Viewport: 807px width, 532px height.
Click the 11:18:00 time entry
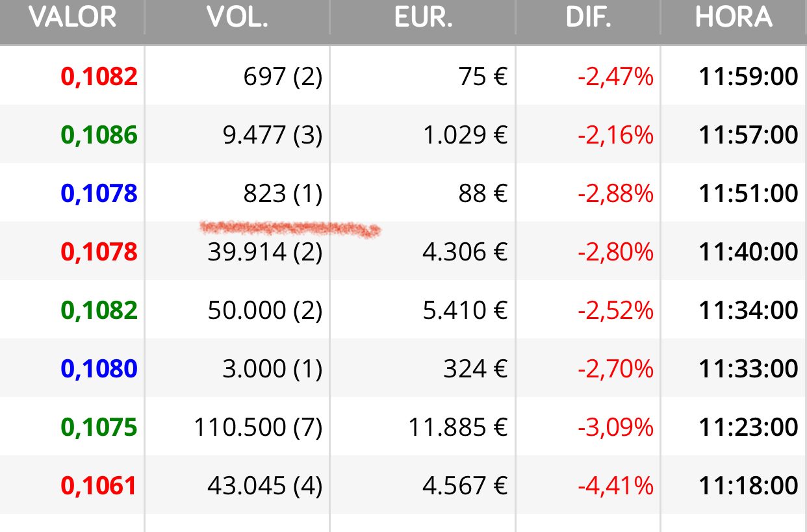point(749,486)
